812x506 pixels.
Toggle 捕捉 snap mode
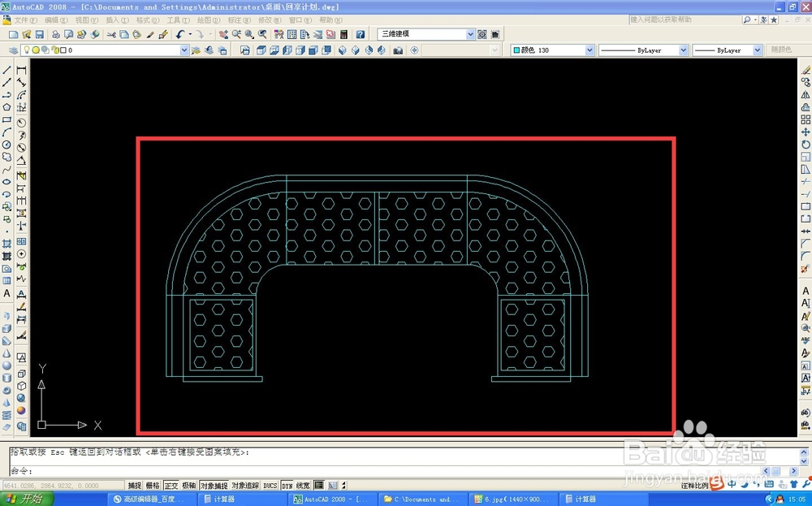(x=135, y=485)
